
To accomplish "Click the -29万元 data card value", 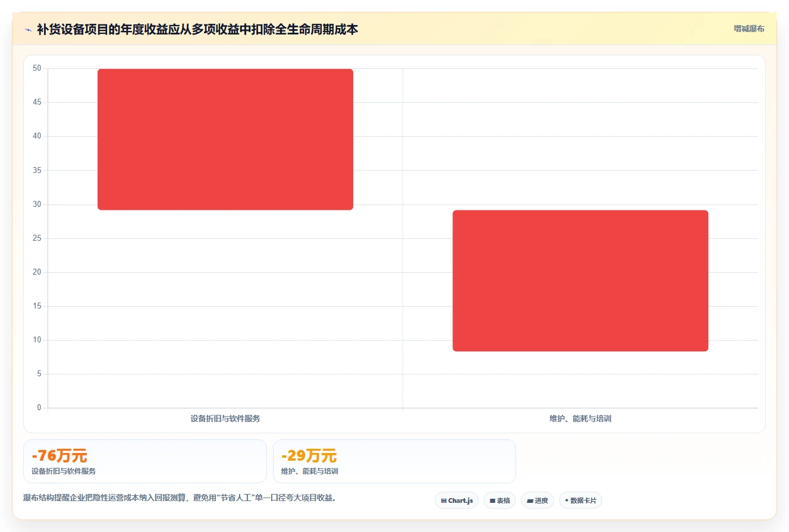I will tap(309, 456).
